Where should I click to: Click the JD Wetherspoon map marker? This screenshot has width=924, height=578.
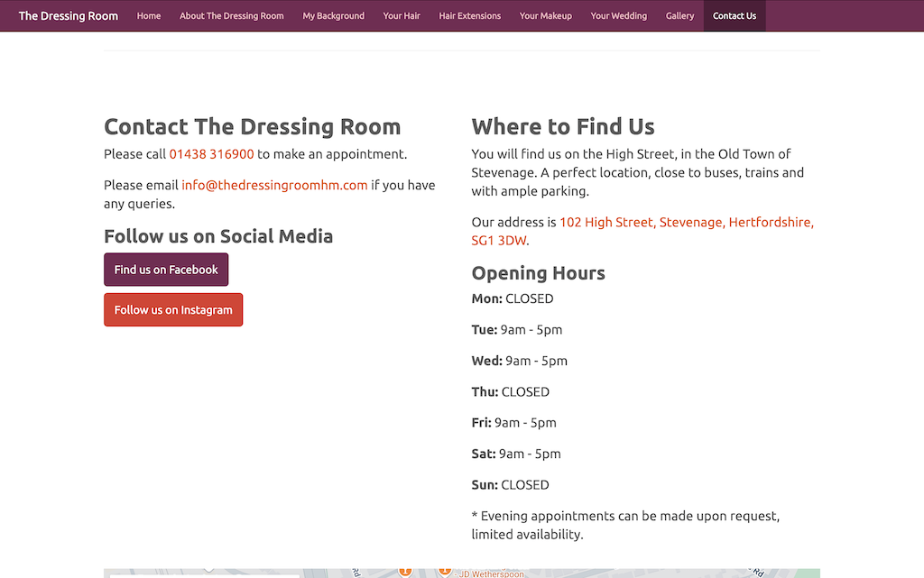(x=444, y=572)
